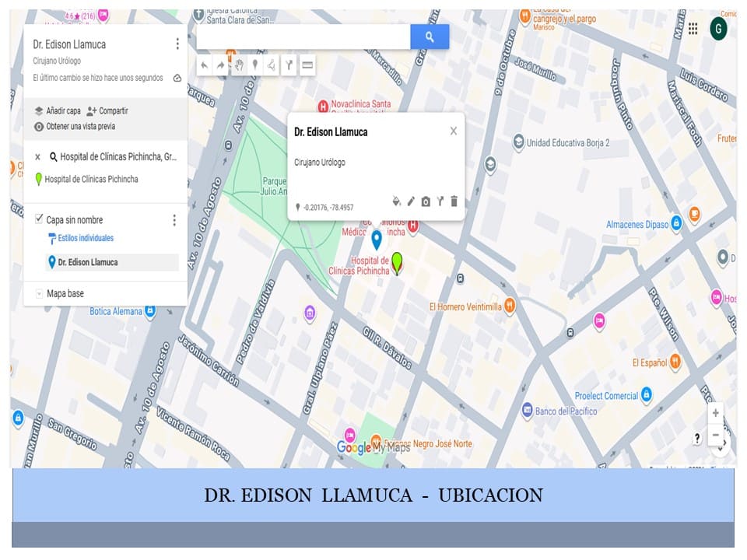This screenshot has height=560, width=747.
Task: Open the Add directions tool
Action: pos(289,65)
